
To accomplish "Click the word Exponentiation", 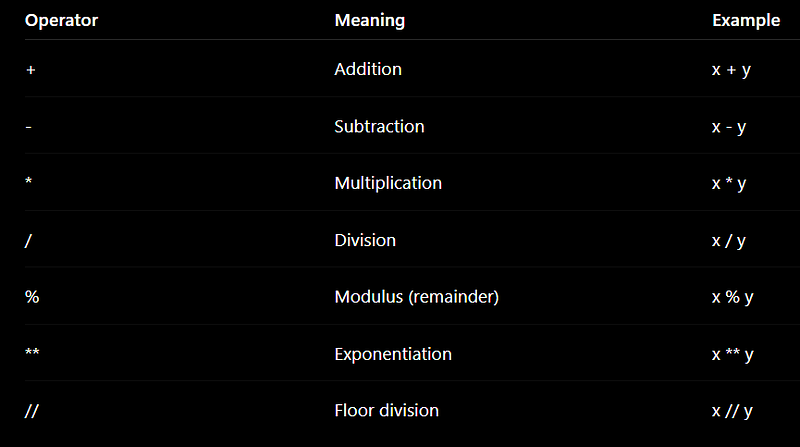I will tap(393, 354).
